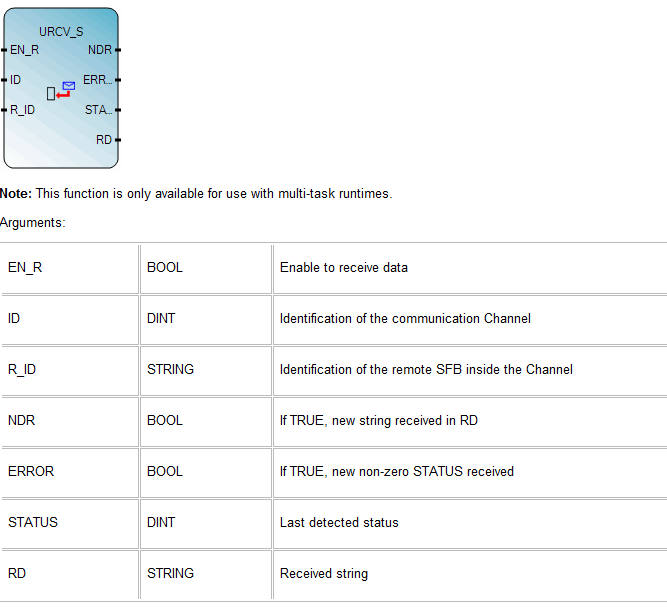Select the ERROR row name cell
Screen dimensions: 667x608
70,472
